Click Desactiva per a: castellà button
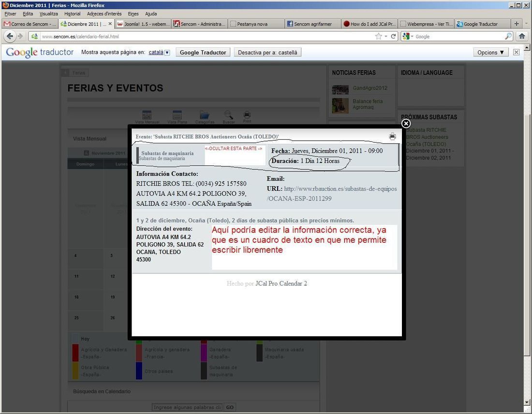 (267, 52)
